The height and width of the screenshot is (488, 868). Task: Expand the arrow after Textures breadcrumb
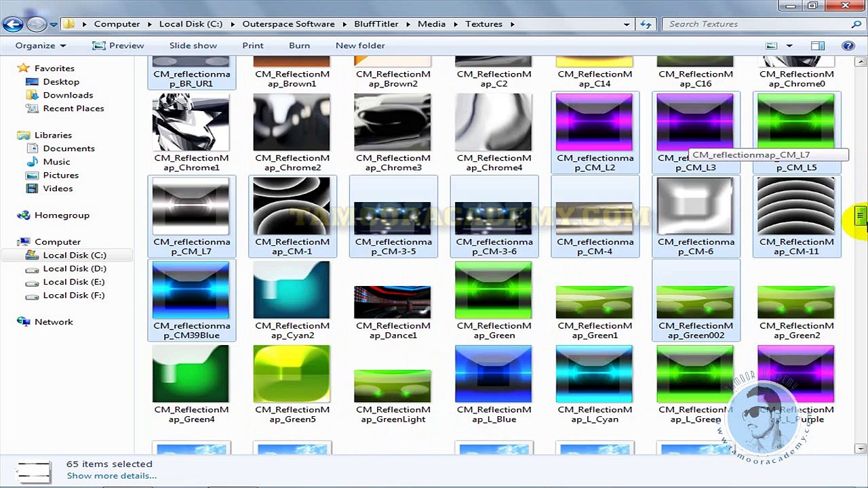click(512, 24)
